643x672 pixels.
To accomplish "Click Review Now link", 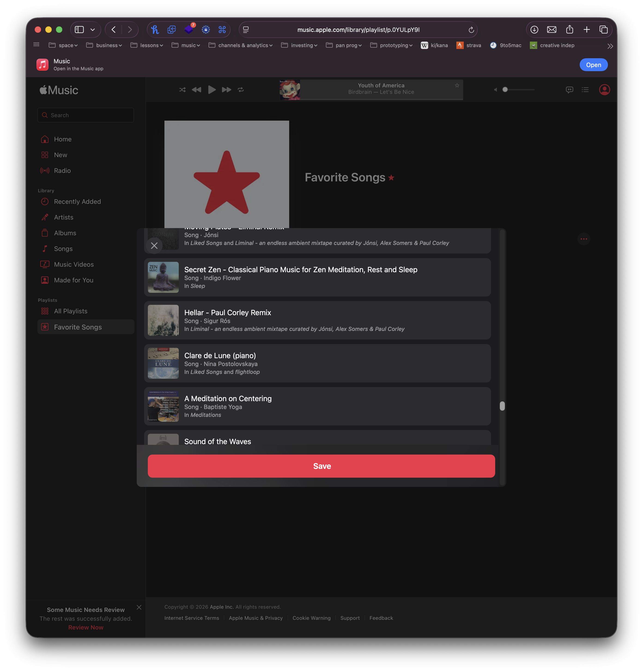I will 86,627.
